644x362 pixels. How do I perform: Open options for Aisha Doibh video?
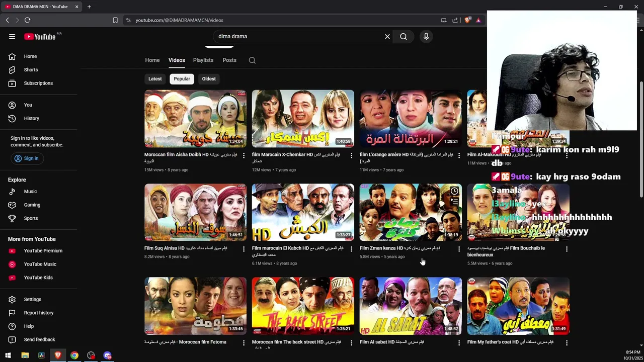(x=244, y=156)
